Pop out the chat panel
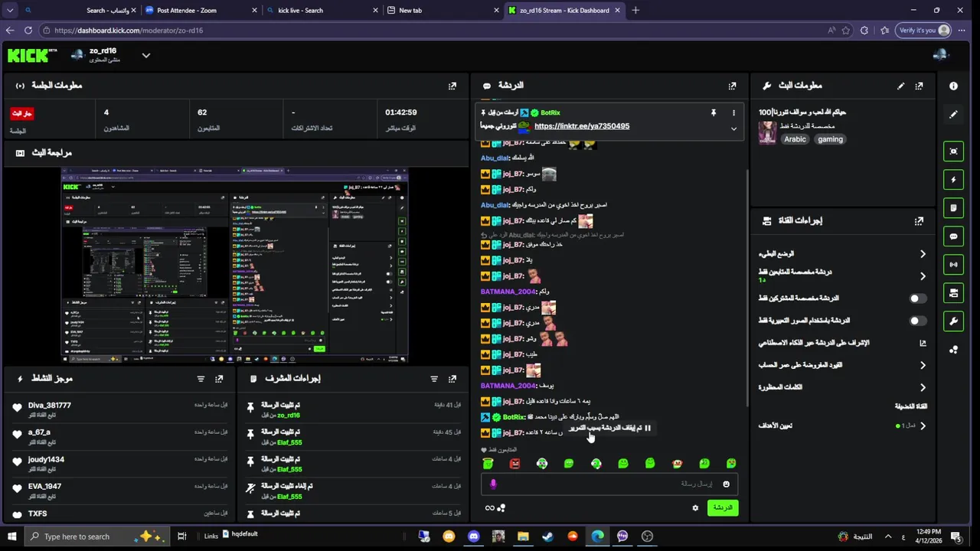 (733, 86)
